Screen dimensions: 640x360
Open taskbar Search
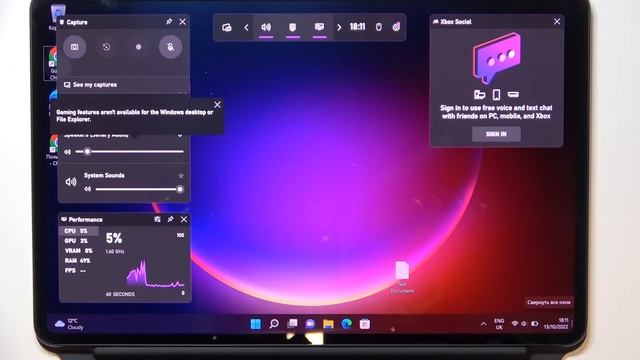[x=274, y=324]
